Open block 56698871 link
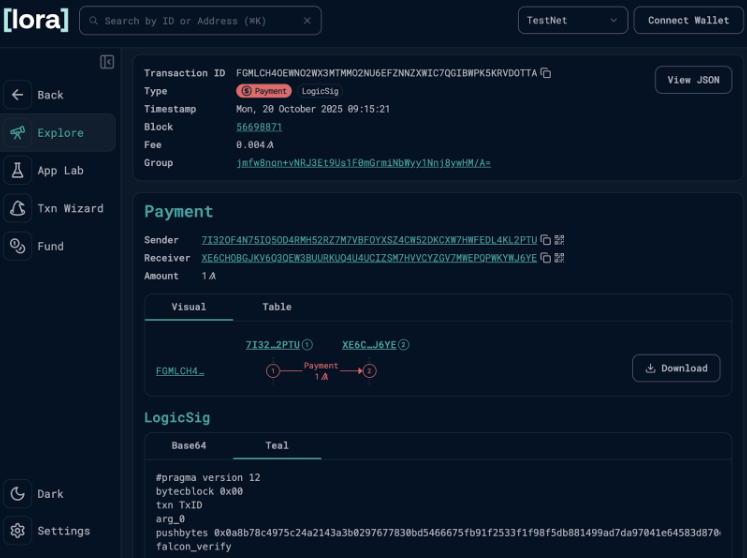747x558 pixels. click(259, 127)
